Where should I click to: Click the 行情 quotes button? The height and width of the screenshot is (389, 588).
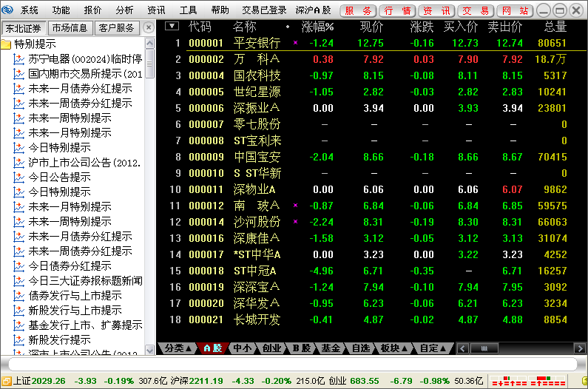click(397, 10)
